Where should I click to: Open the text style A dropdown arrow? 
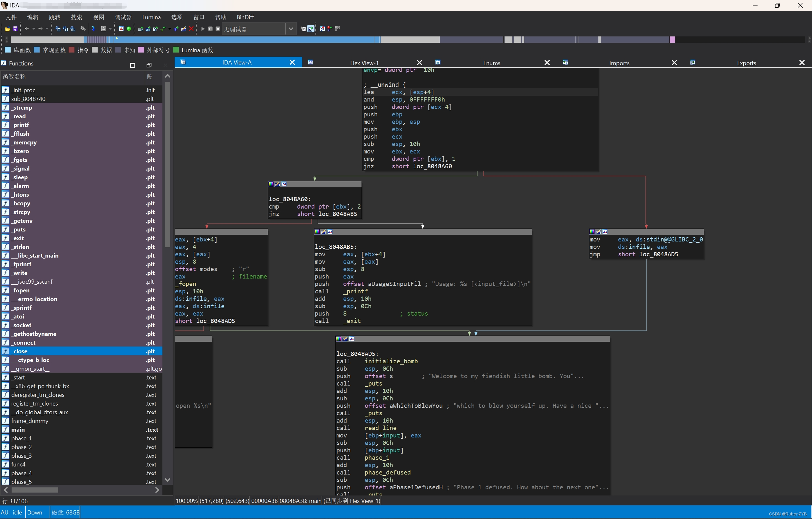click(x=110, y=29)
